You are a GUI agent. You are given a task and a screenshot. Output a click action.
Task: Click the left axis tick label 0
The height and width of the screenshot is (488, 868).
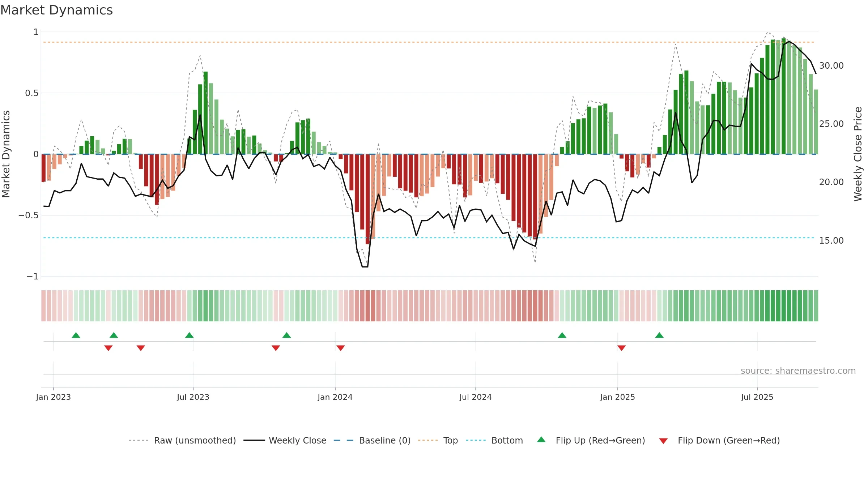point(36,154)
